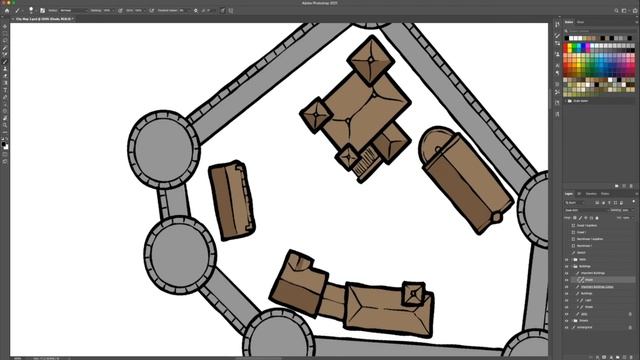The width and height of the screenshot is (640, 360).
Task: Pick the pure red swatch in top row
Action: coord(566,46)
